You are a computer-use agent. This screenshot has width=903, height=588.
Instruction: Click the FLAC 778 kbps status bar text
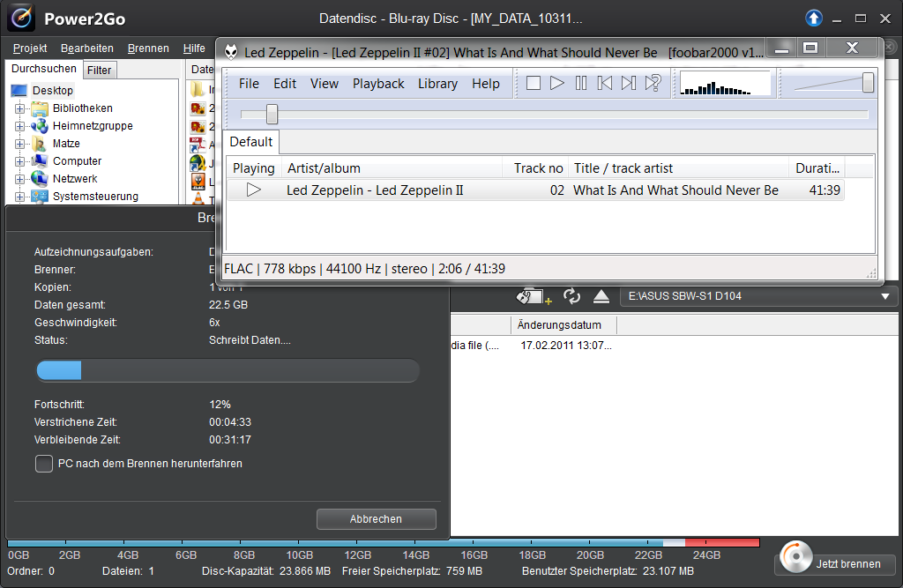(x=364, y=269)
